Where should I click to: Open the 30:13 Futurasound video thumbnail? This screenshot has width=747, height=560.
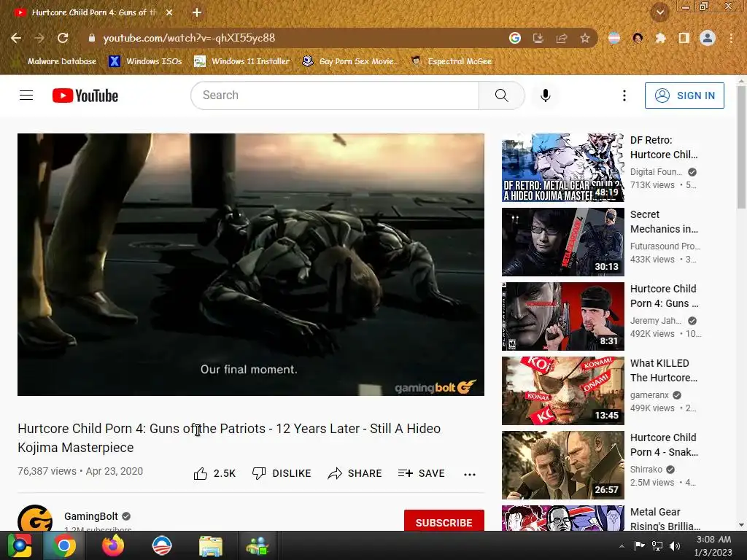[562, 242]
